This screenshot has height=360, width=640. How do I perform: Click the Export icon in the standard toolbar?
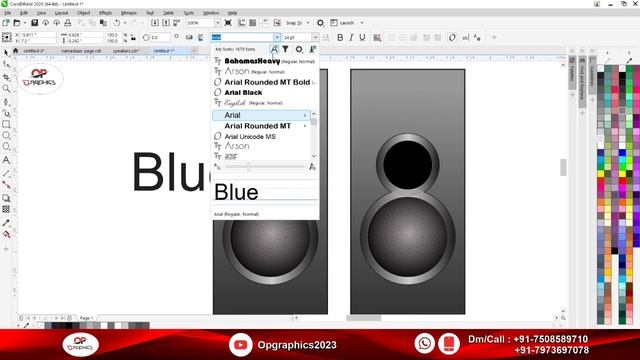click(166, 23)
